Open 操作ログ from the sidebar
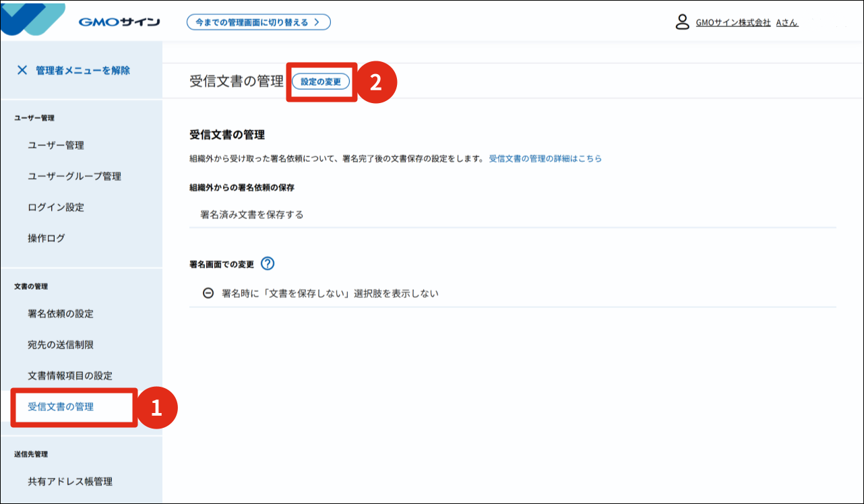Viewport: 864px width, 504px height. pyautogui.click(x=47, y=239)
